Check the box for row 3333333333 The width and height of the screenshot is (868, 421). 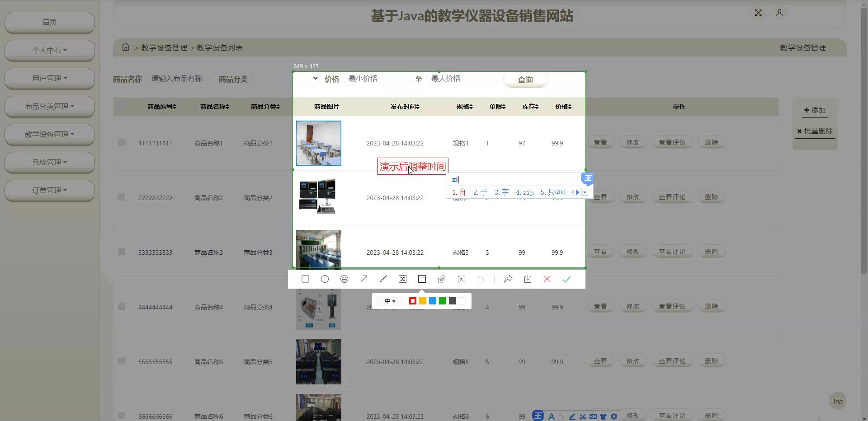click(x=122, y=252)
